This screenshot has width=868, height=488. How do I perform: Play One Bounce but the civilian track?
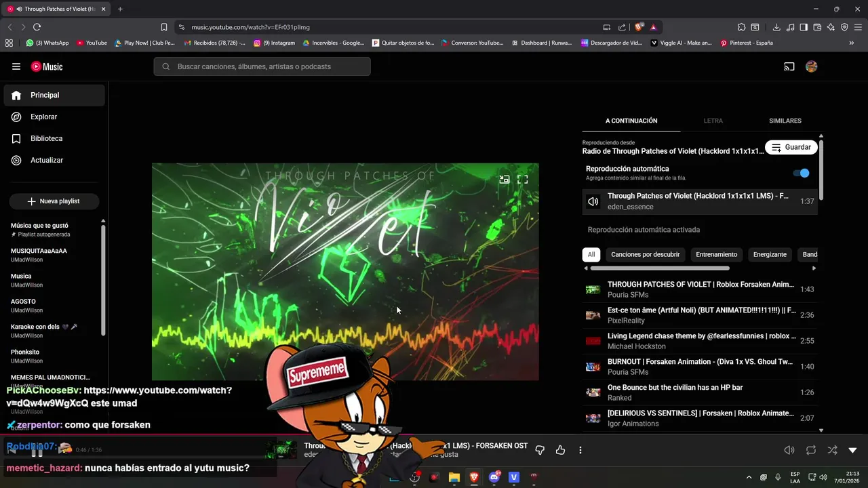coord(700,392)
